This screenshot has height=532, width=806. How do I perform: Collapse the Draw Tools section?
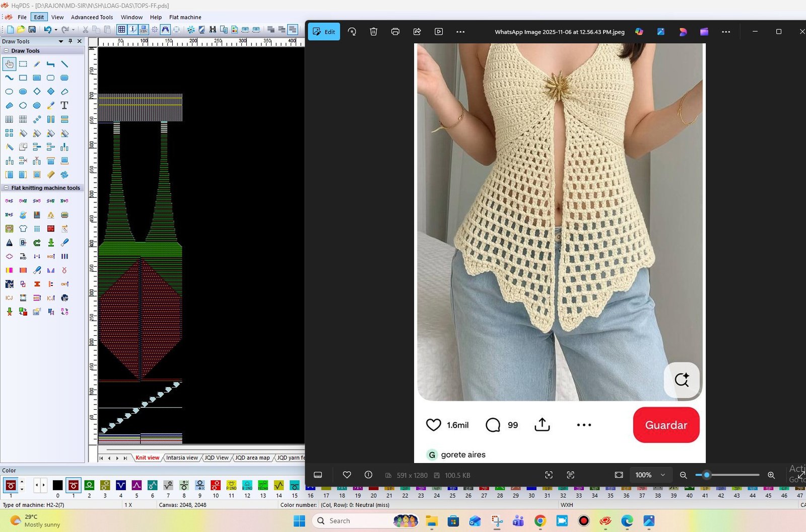6,51
